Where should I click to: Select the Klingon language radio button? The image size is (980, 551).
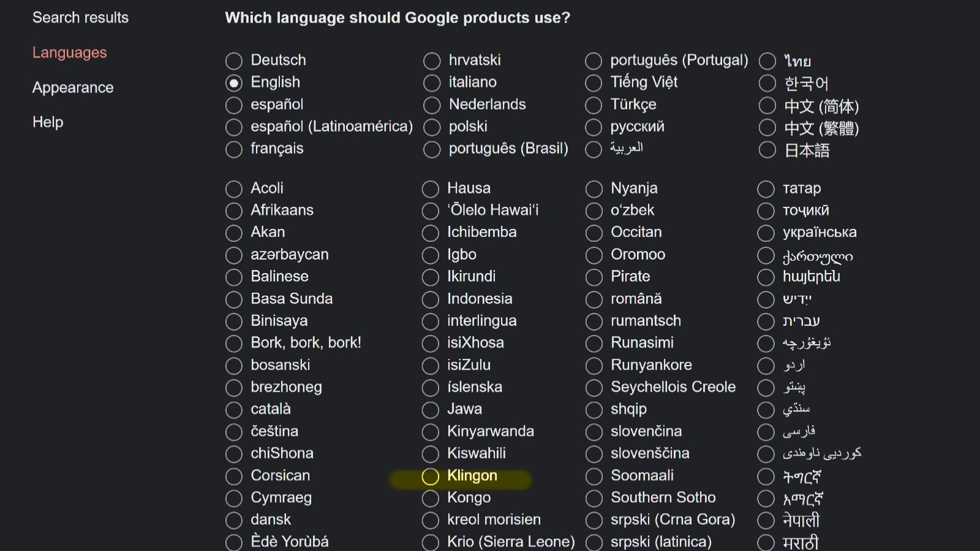click(431, 476)
